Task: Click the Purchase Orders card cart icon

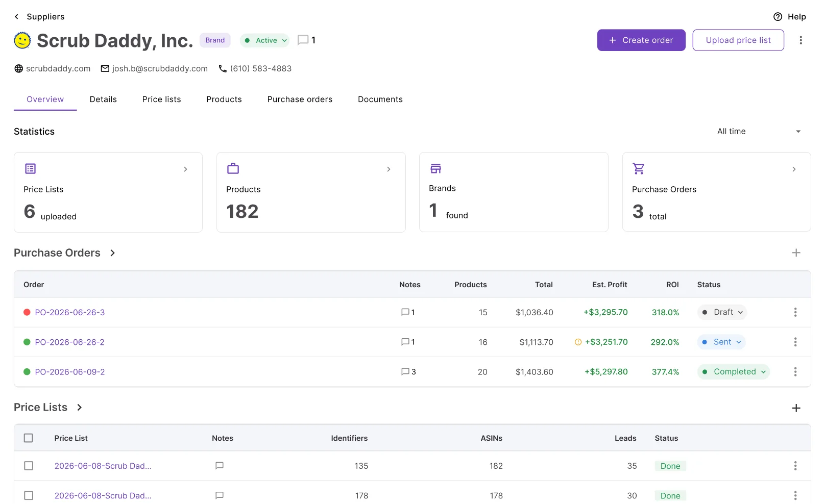Action: pos(638,168)
